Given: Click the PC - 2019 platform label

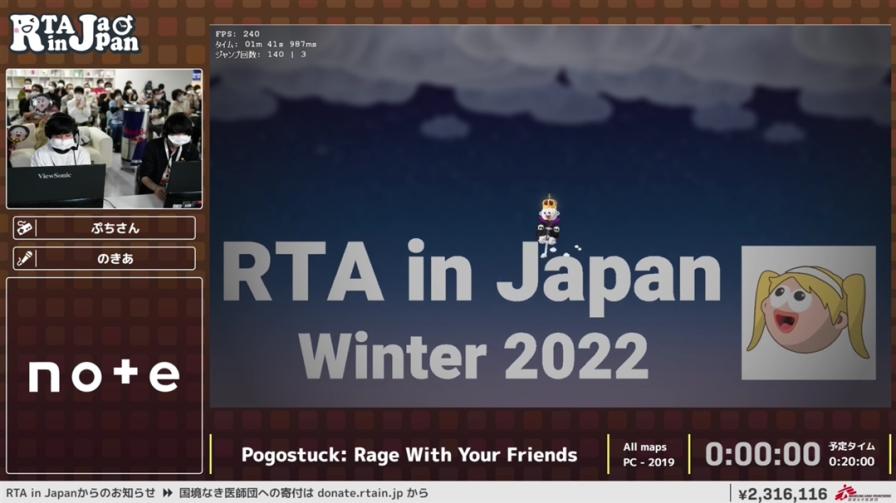Looking at the screenshot, I should tap(649, 462).
